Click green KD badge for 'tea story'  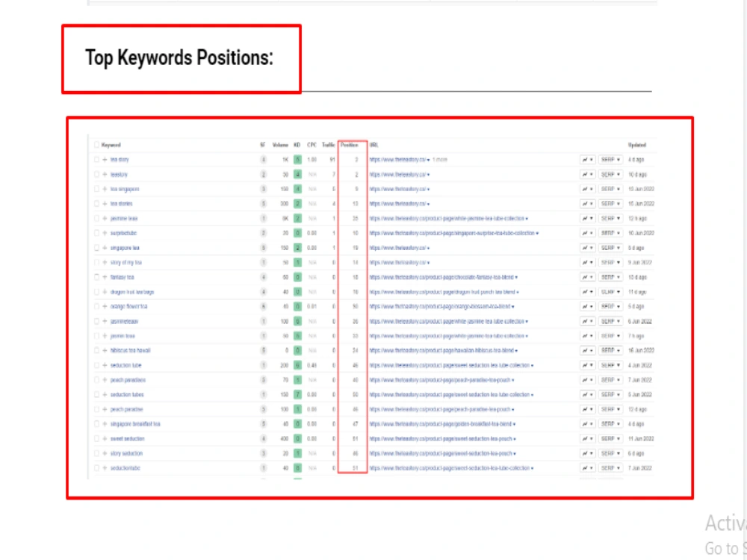297,160
